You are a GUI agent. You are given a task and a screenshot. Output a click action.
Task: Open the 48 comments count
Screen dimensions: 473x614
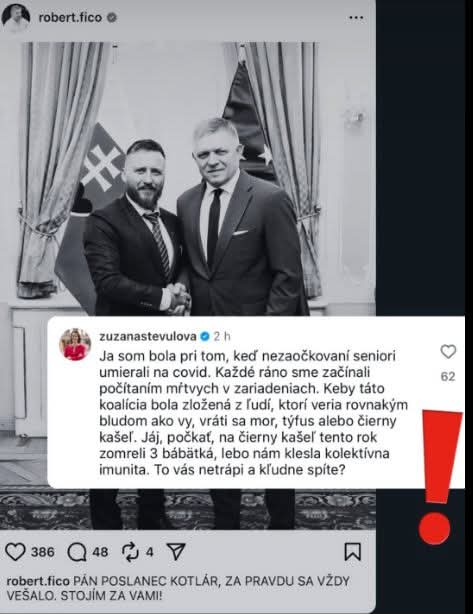[x=100, y=552]
